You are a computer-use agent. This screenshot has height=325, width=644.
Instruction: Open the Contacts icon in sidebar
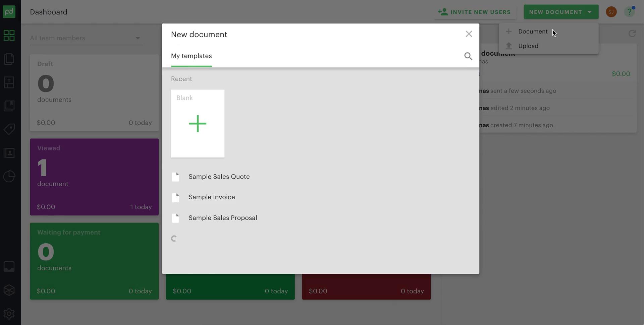9,153
